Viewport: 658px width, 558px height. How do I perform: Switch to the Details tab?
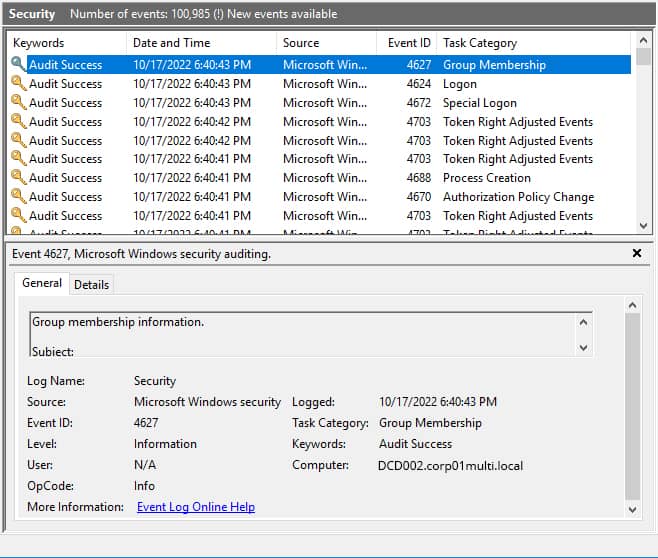(91, 285)
